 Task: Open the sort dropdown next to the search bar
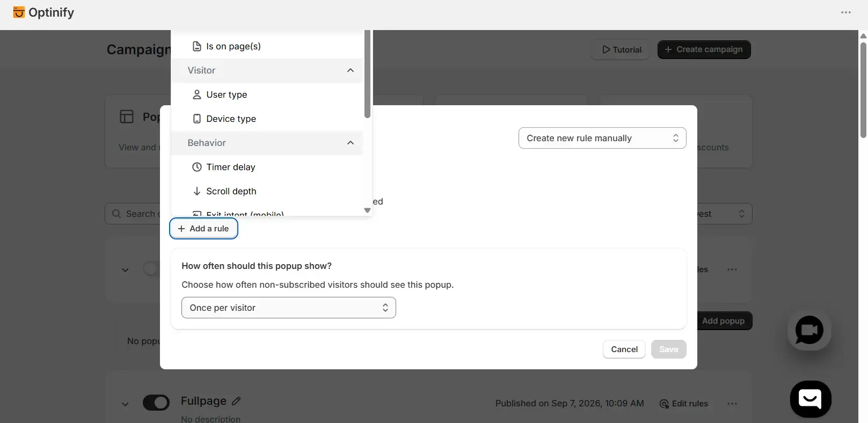[x=725, y=214]
